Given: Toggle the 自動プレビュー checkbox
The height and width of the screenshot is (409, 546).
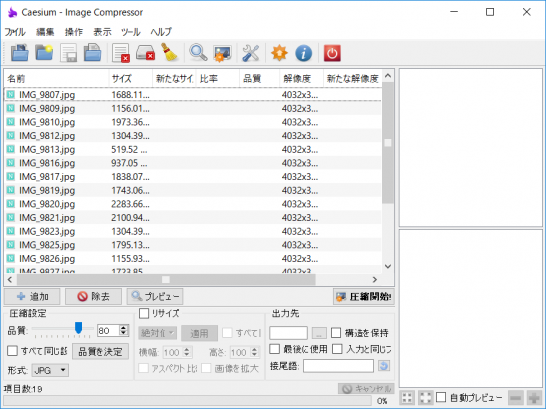Looking at the screenshot, I should 441,397.
